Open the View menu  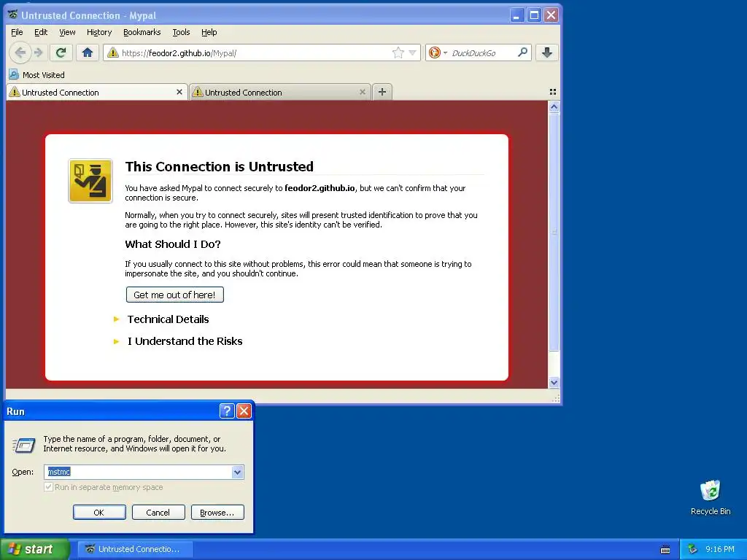click(x=67, y=32)
